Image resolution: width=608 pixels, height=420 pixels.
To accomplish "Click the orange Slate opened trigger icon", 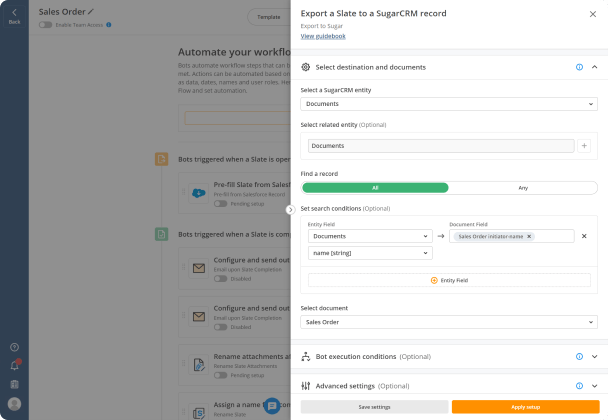I will (x=161, y=159).
